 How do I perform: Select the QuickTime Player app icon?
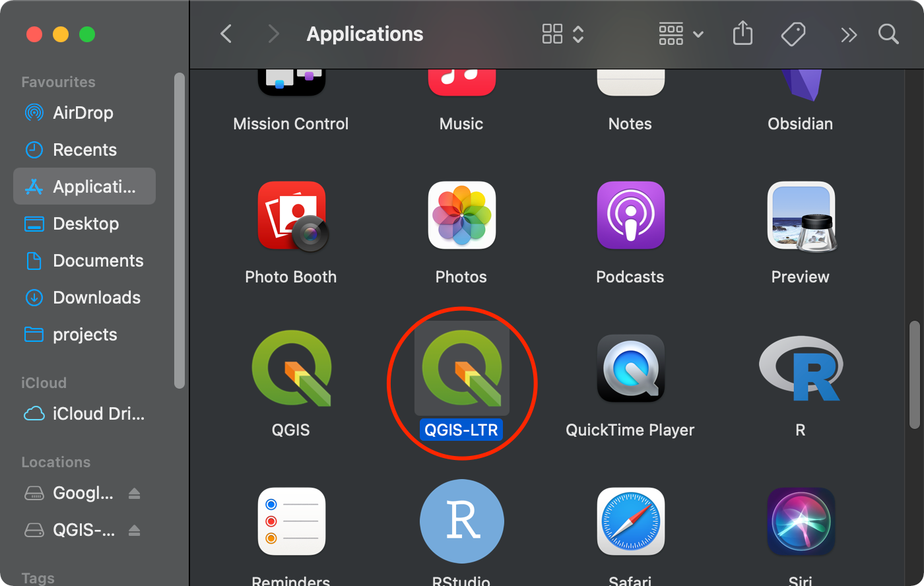click(x=630, y=368)
